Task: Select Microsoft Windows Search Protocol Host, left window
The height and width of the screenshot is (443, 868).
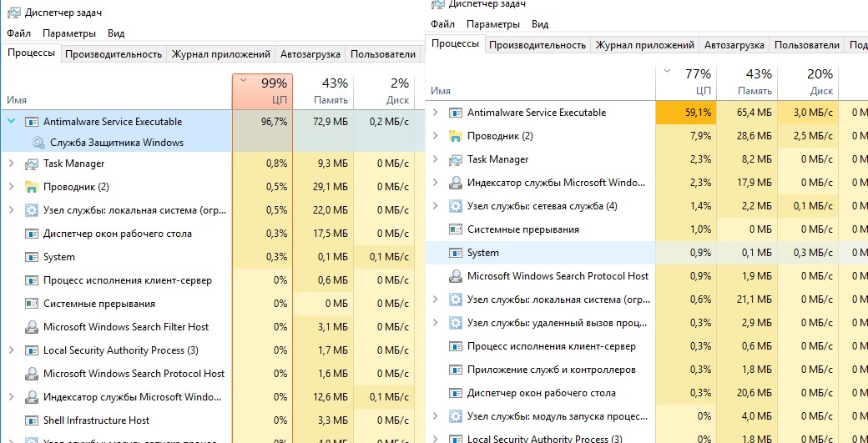Action: click(134, 374)
